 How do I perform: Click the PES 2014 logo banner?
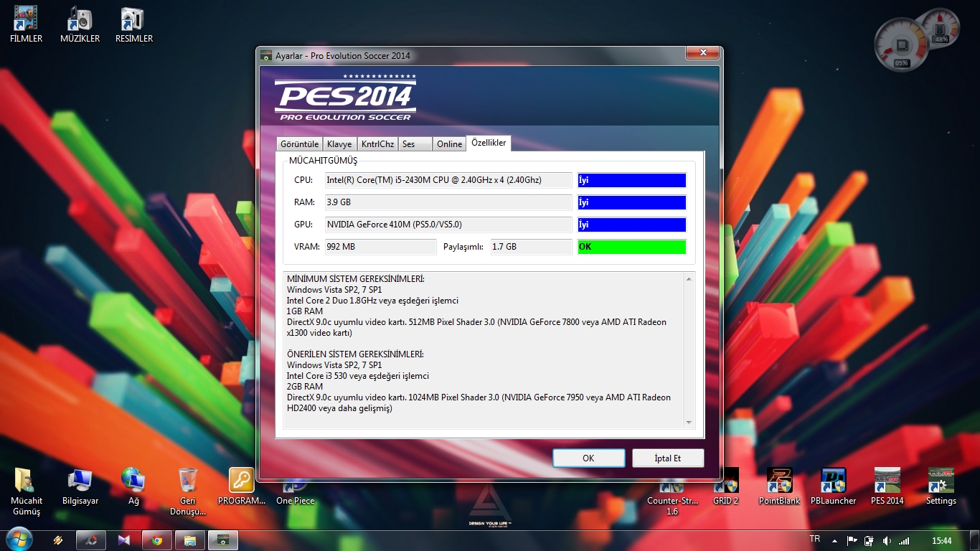(x=345, y=97)
